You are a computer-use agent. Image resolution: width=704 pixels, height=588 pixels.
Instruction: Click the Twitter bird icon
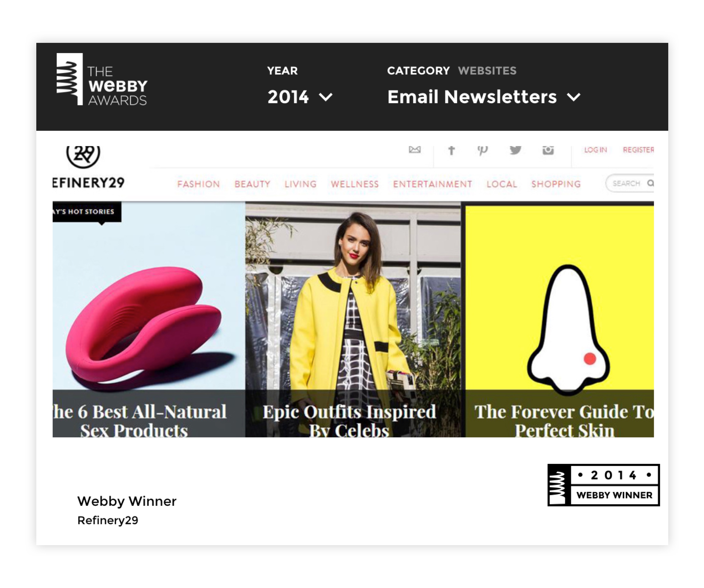[515, 150]
